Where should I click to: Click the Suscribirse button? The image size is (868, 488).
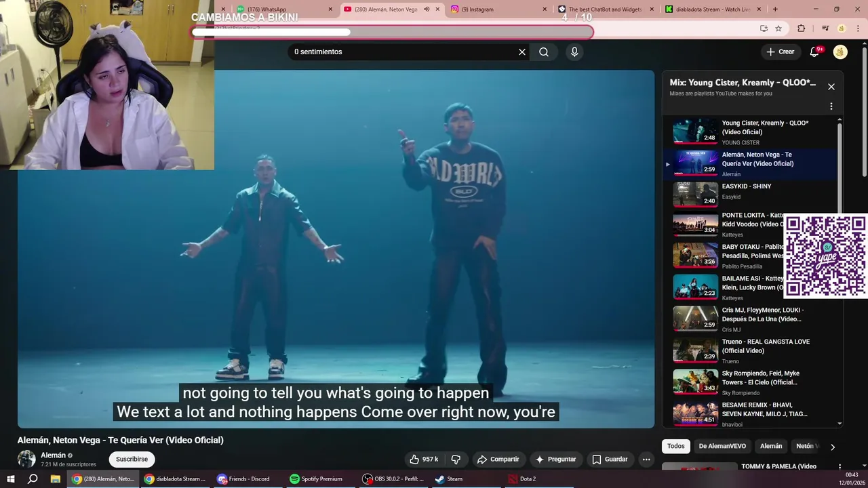click(132, 460)
